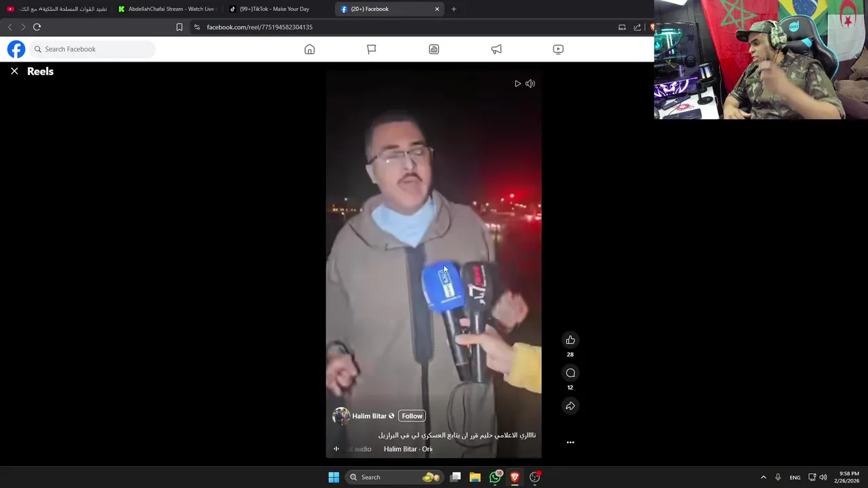
Task: Open Halim Bitar profile name
Action: (369, 416)
